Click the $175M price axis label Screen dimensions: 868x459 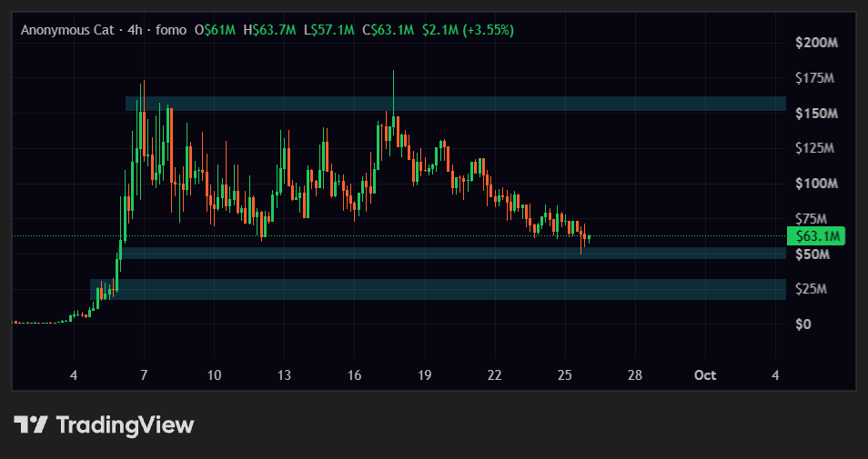(815, 78)
